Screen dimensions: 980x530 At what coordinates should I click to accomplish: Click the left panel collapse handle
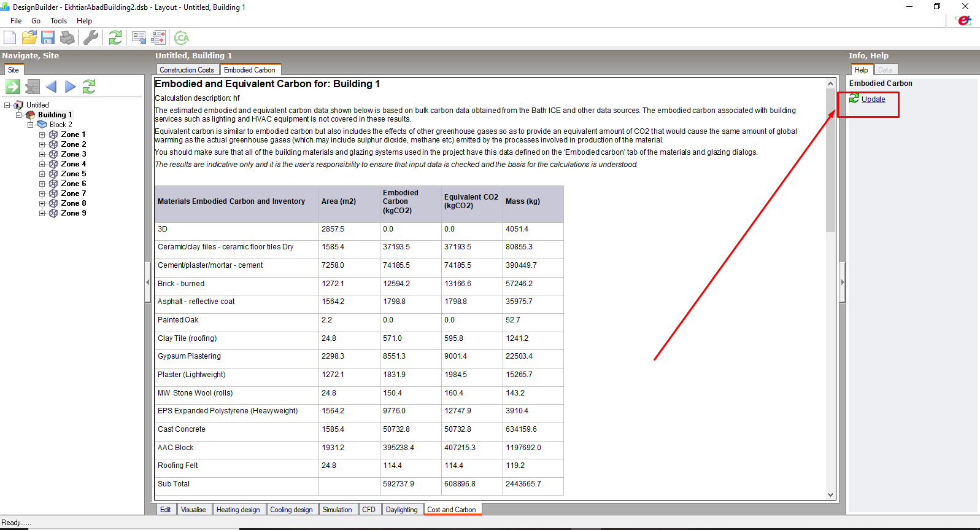[147, 283]
